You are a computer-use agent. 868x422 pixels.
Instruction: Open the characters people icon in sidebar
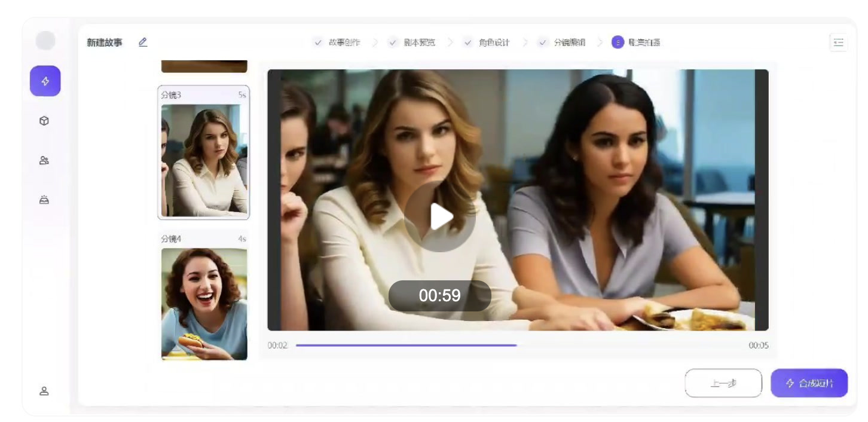coord(44,160)
